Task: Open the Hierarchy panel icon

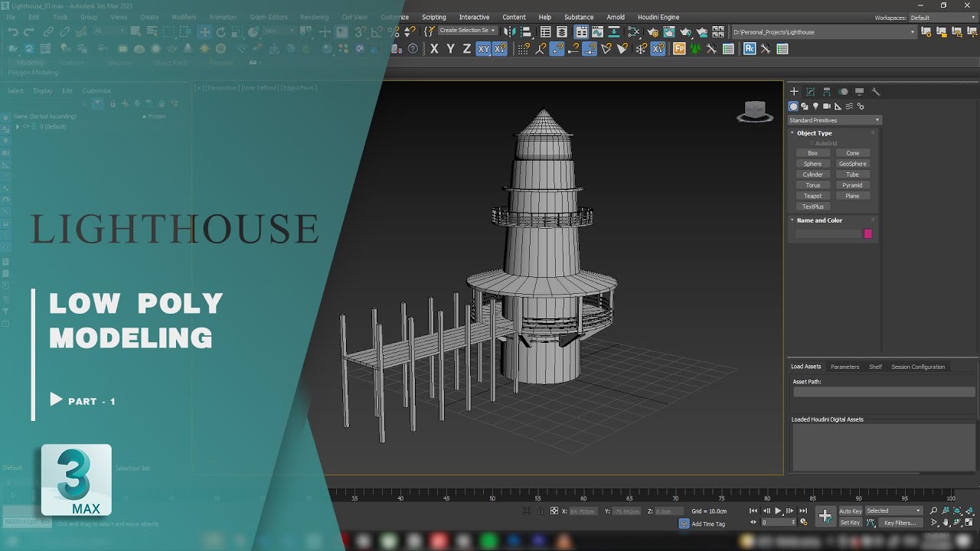Action: pyautogui.click(x=827, y=92)
